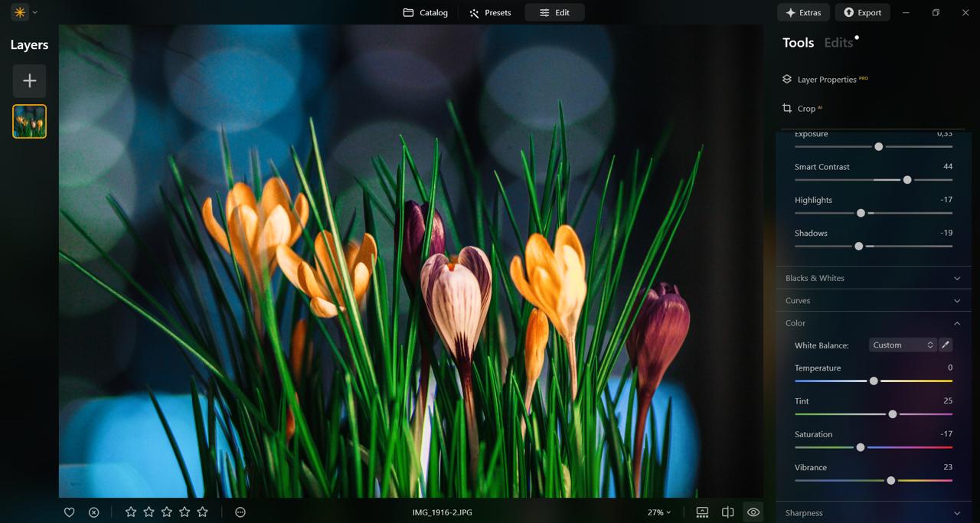Switch to the Presets tab
The height and width of the screenshot is (523, 980).
coord(490,12)
